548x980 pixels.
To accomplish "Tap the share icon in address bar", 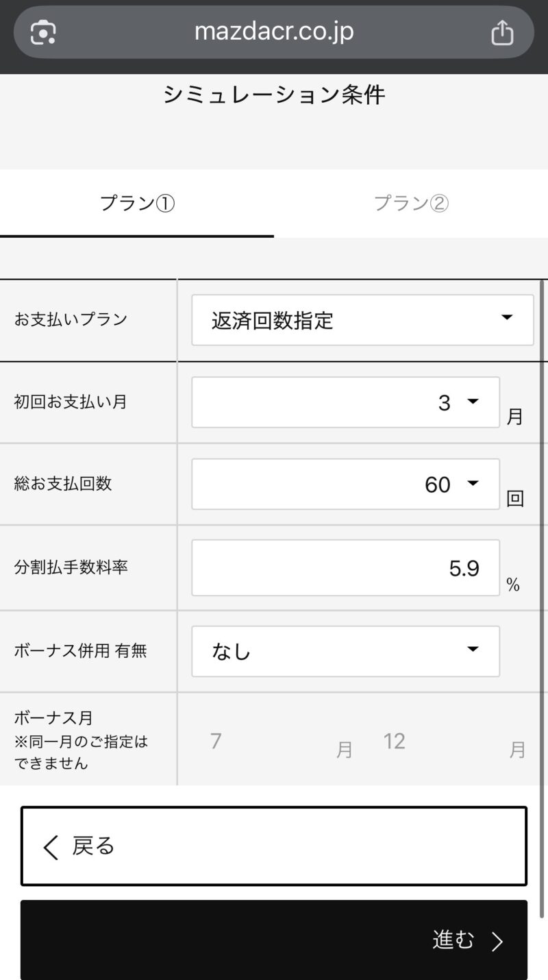I will [x=502, y=32].
